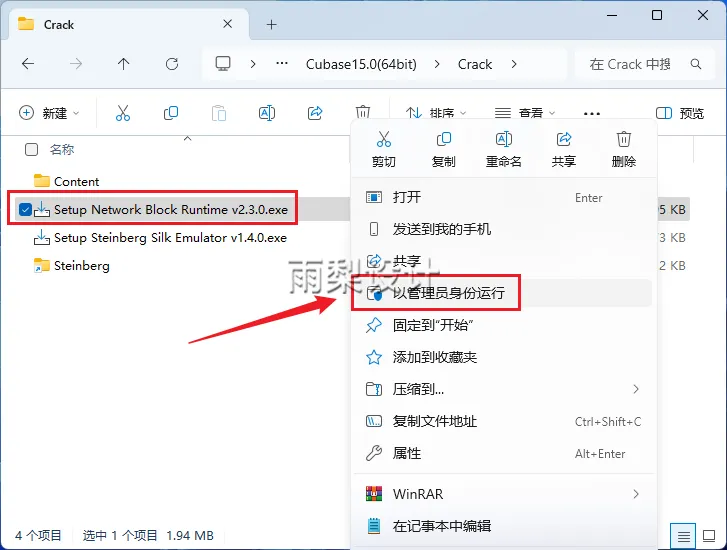Image resolution: width=727 pixels, height=550 pixels.
Task: Expand the chevron after Cubase15.0(64bit)
Action: (437, 64)
